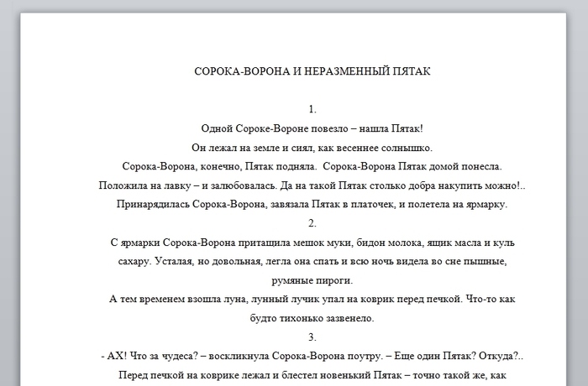Viewport: 588px width, 386px height.
Task: Click the section number "1."
Action: (x=312, y=109)
